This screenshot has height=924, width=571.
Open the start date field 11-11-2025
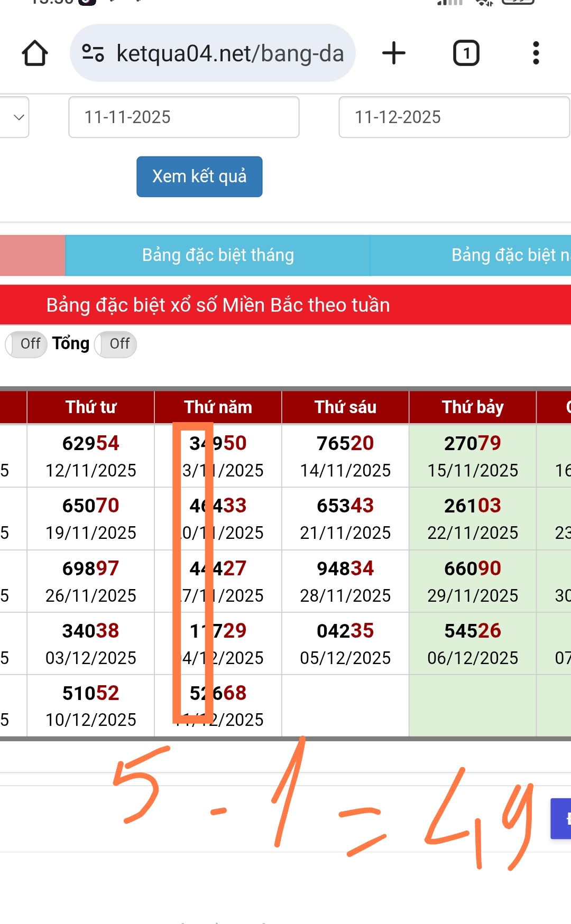(x=183, y=117)
